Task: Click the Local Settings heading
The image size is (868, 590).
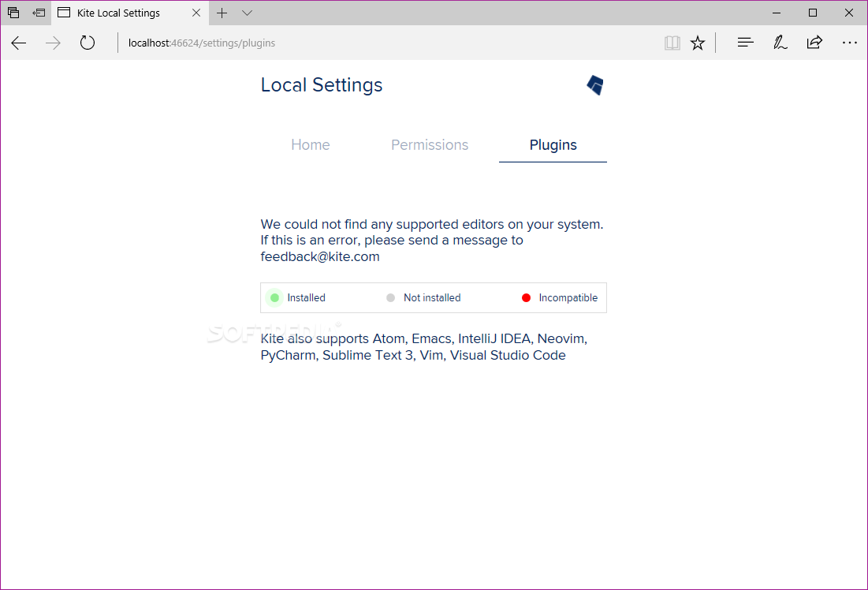Action: pyautogui.click(x=322, y=84)
